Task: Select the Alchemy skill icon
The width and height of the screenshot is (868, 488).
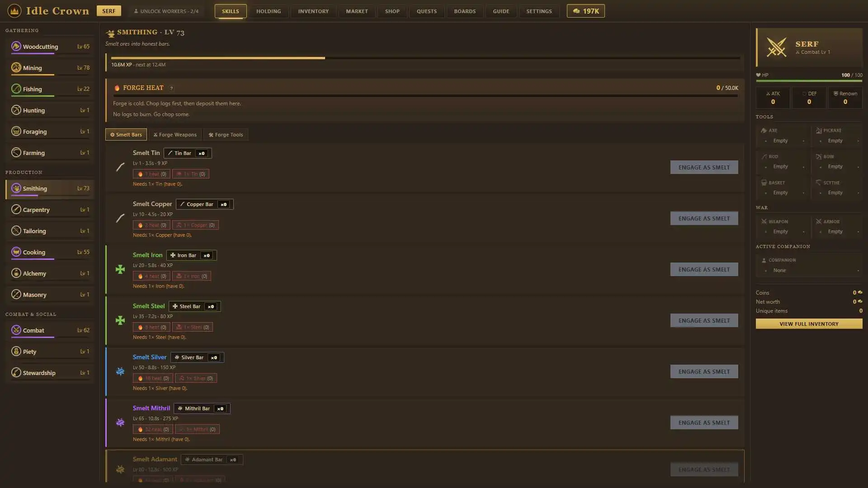Action: coord(16,273)
